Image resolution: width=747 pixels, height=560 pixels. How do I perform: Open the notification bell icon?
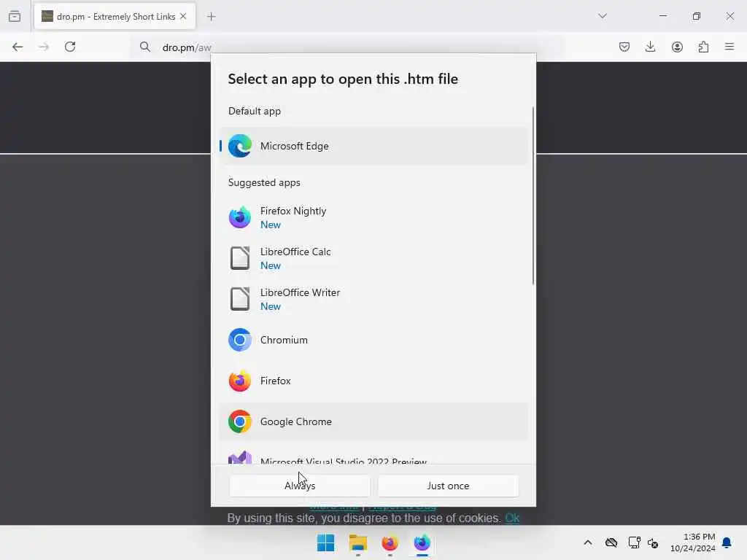(727, 542)
